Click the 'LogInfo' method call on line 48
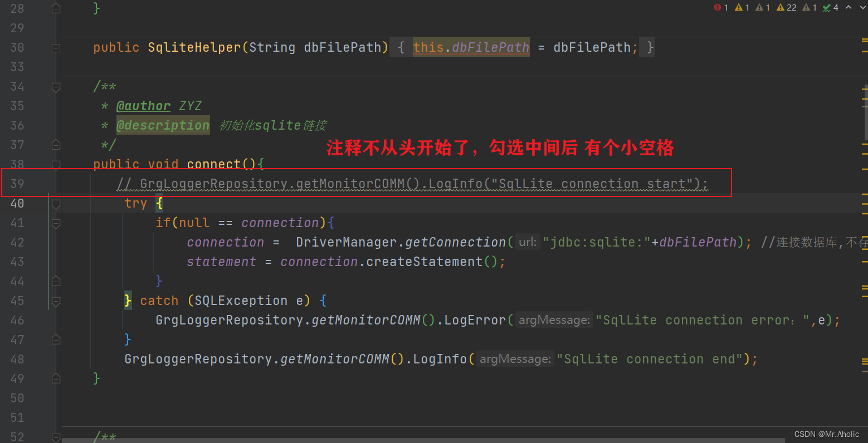Viewport: 868px width, 443px height. pyautogui.click(x=440, y=359)
